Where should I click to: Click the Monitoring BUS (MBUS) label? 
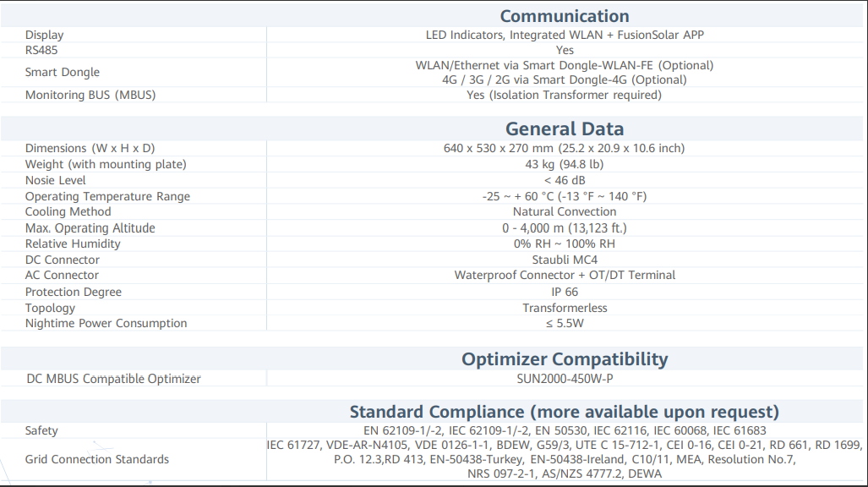tap(90, 95)
